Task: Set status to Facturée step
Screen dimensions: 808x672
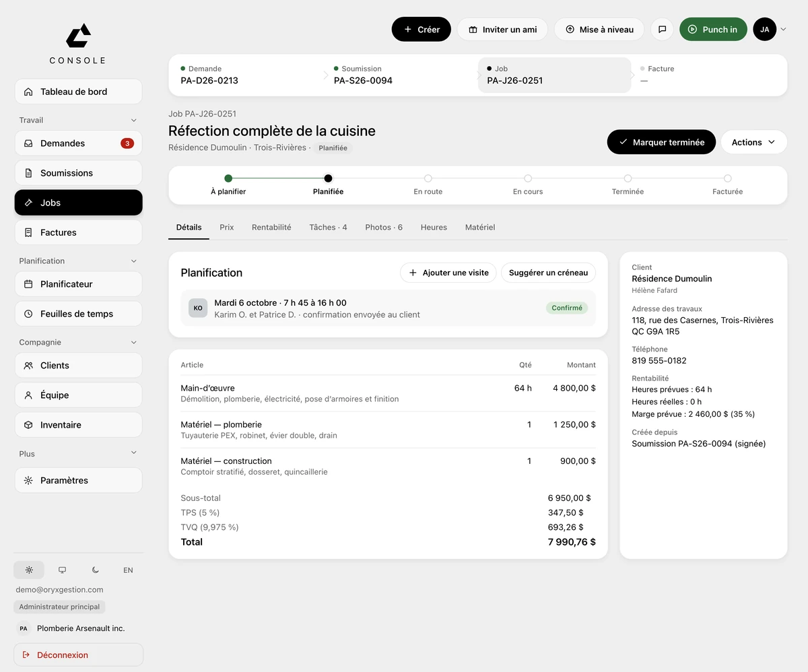Action: [728, 184]
